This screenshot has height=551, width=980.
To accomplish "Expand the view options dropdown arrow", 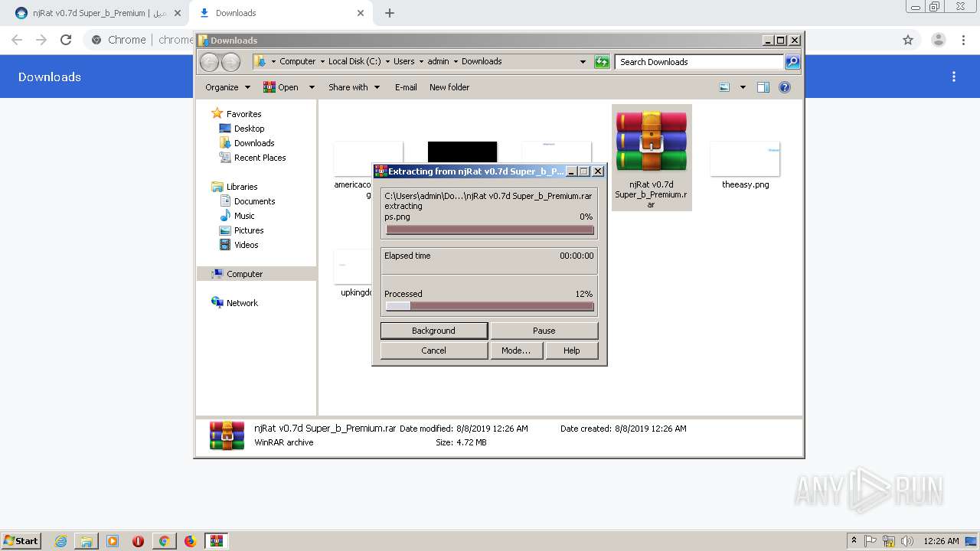I will point(743,87).
